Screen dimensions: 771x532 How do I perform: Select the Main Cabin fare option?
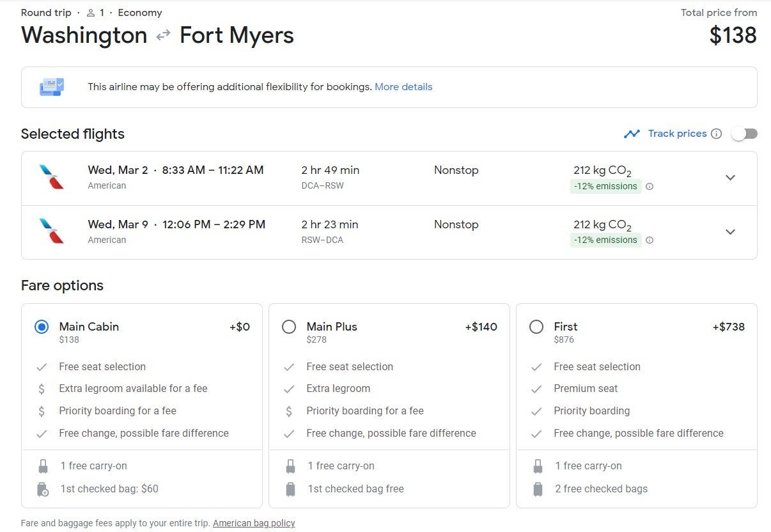42,327
